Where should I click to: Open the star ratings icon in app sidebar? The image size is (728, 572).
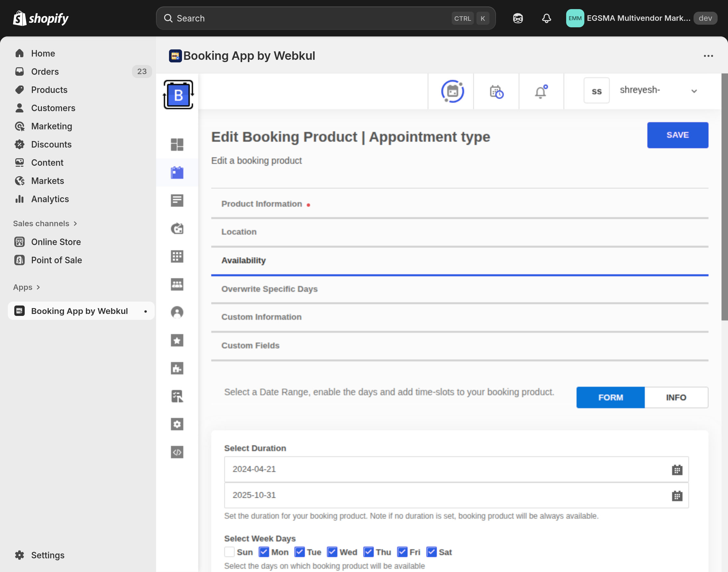pyautogui.click(x=177, y=340)
